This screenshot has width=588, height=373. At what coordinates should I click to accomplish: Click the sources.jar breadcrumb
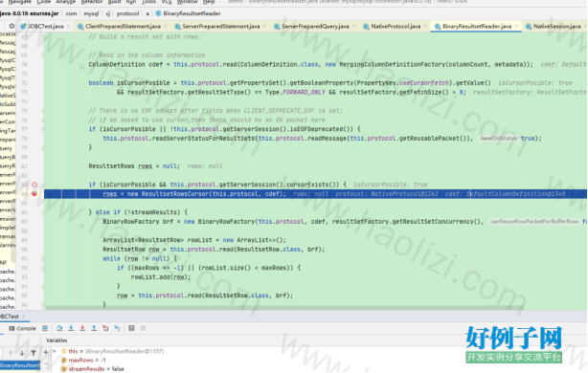click(30, 13)
